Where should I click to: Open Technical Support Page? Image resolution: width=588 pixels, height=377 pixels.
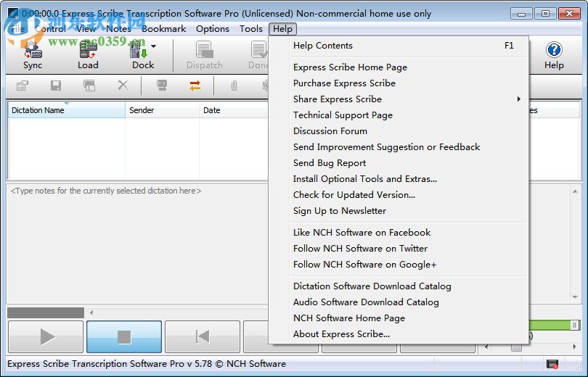pos(399,115)
